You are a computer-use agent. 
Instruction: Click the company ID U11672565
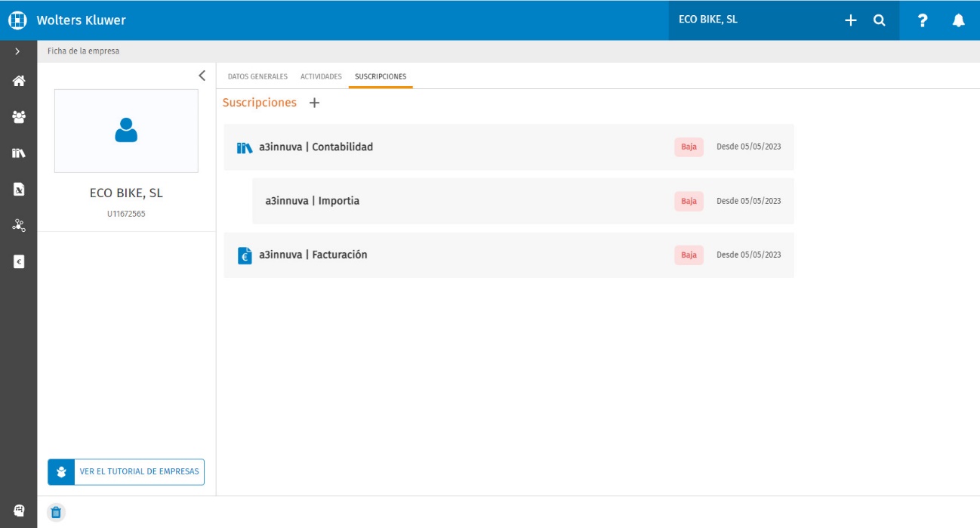pyautogui.click(x=126, y=214)
